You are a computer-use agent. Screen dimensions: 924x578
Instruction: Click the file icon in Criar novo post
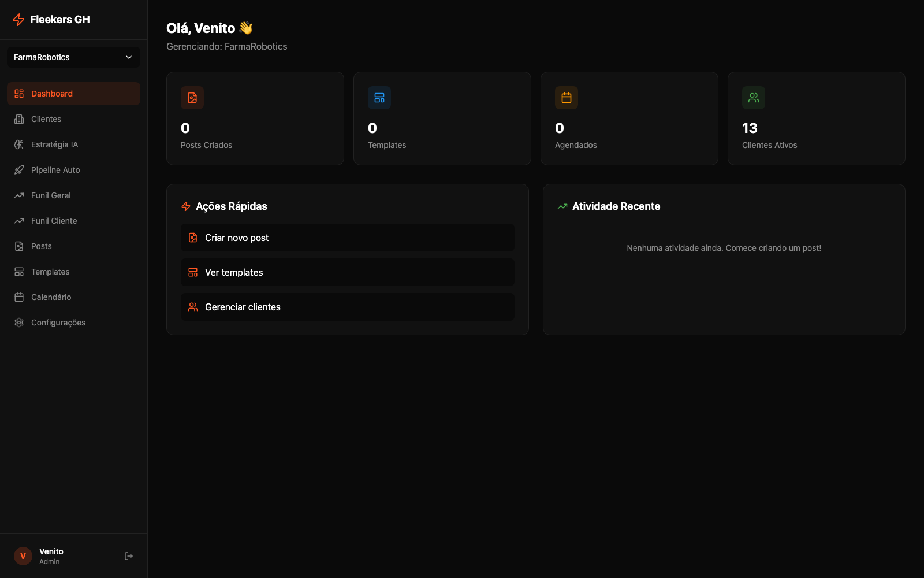193,238
